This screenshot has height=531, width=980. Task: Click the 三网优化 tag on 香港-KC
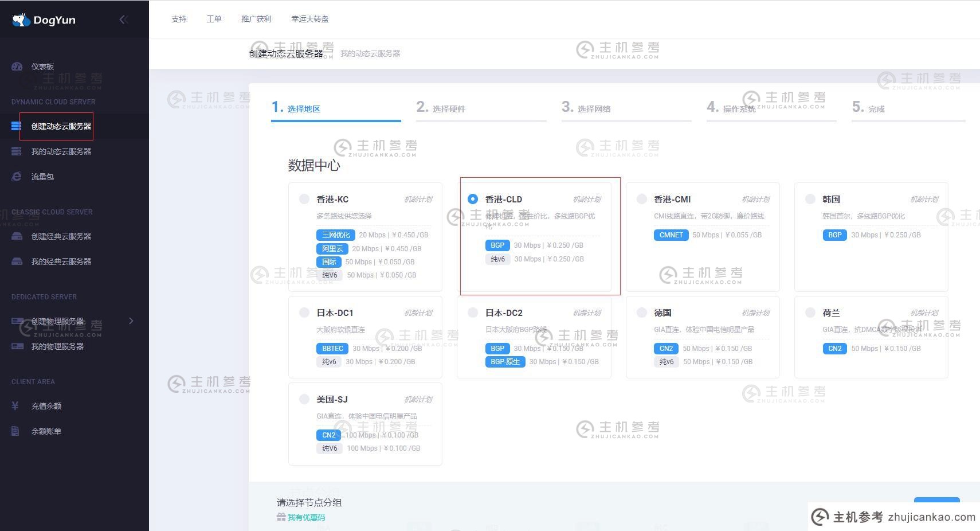click(x=336, y=235)
